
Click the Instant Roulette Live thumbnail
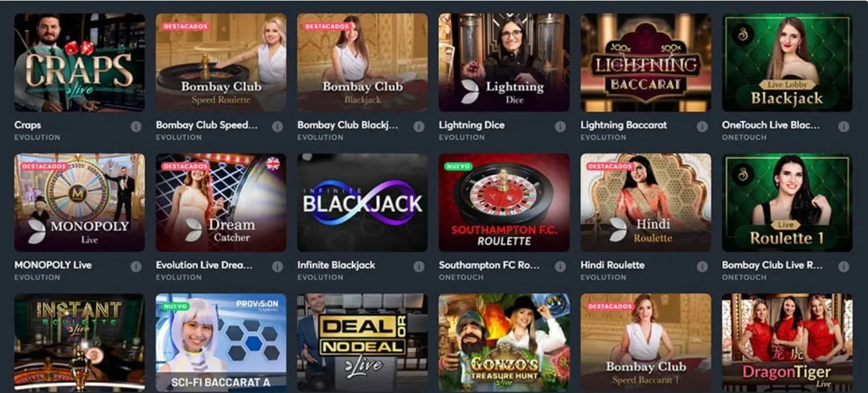(x=79, y=343)
